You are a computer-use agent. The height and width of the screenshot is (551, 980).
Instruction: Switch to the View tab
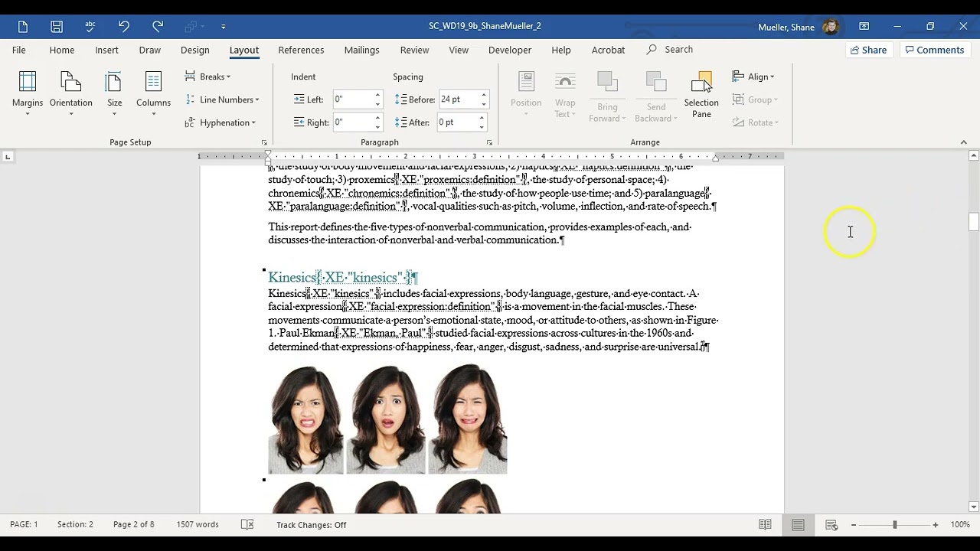pyautogui.click(x=459, y=50)
